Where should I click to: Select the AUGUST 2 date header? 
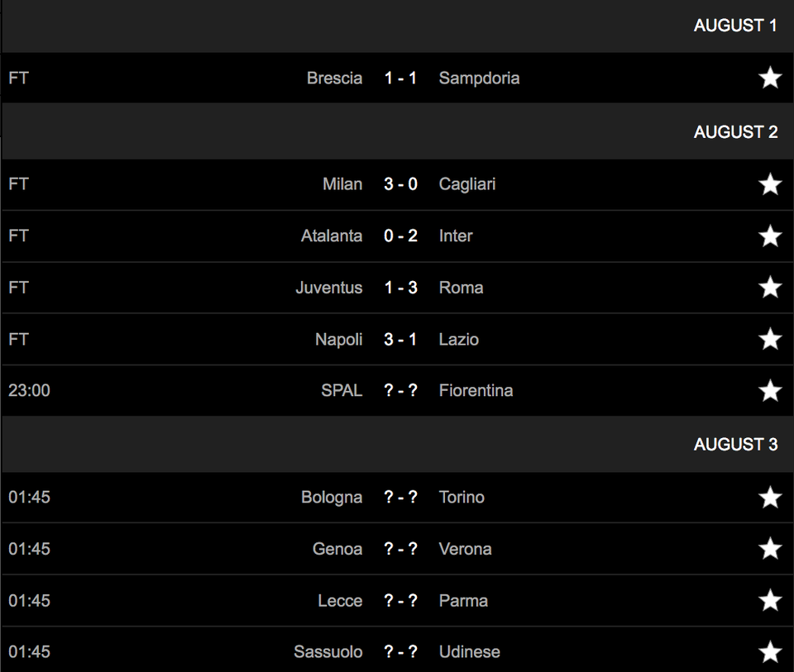point(735,132)
